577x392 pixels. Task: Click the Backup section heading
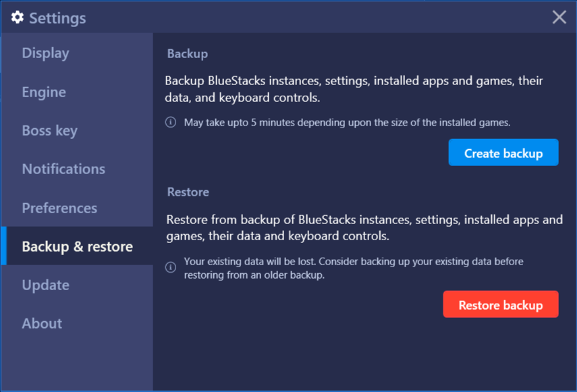pyautogui.click(x=188, y=54)
